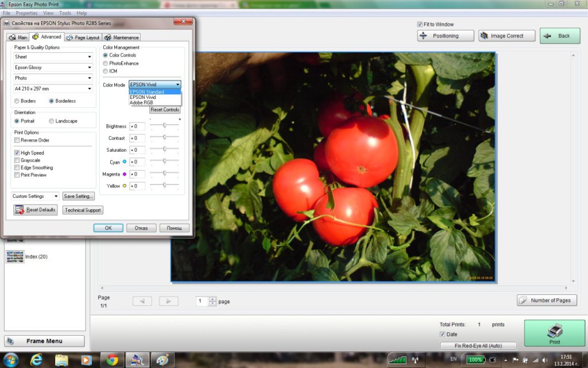This screenshot has height=368, width=588.
Task: Click the Magenta slider handle
Action: 164,173
